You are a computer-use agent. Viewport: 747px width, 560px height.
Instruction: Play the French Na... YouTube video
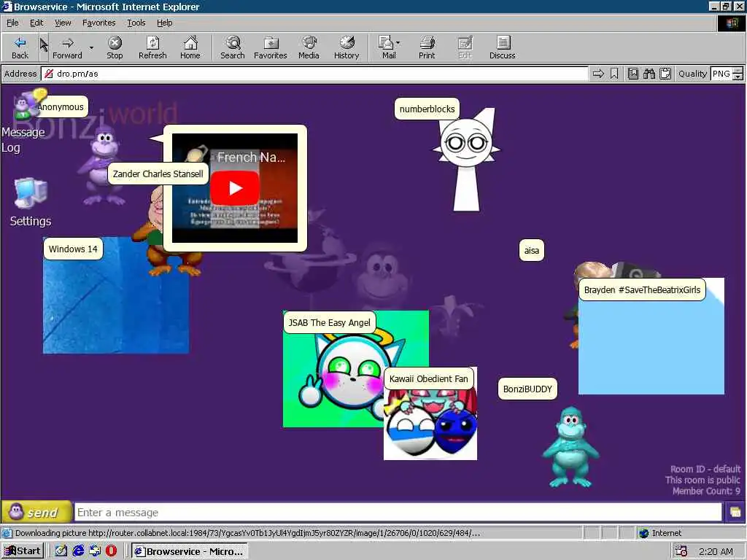click(x=235, y=188)
